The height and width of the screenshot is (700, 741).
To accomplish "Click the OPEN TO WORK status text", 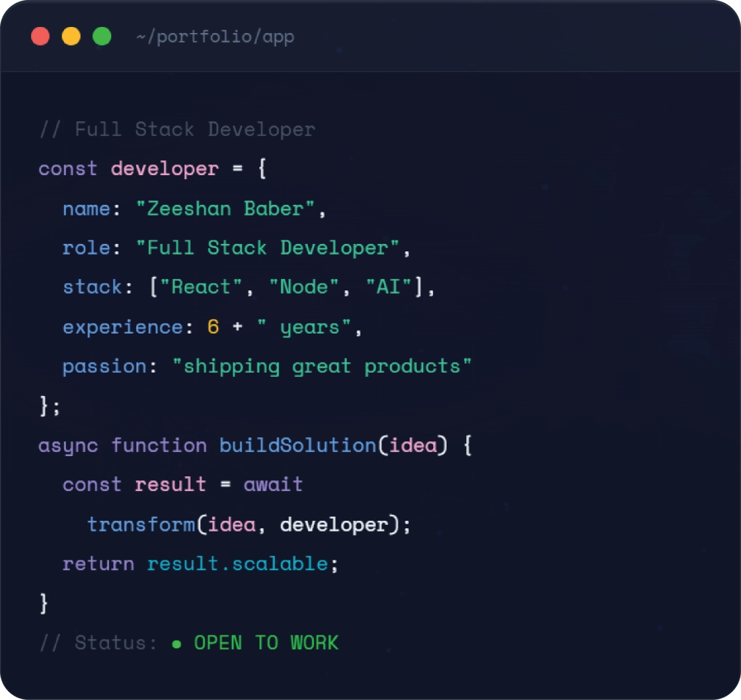I will pyautogui.click(x=267, y=643).
